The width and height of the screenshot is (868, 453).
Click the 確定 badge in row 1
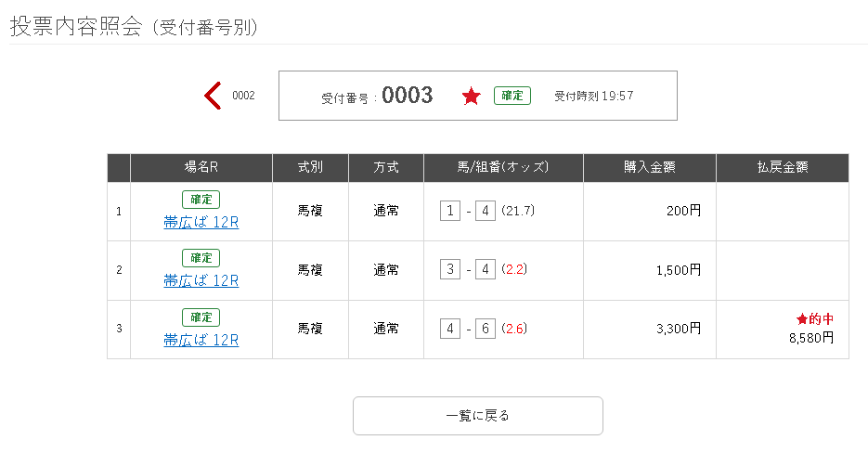pyautogui.click(x=201, y=200)
